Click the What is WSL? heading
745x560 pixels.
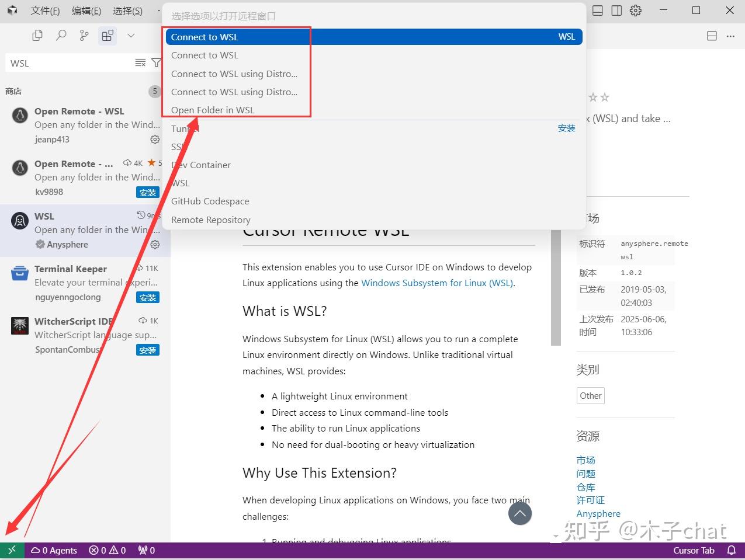(x=285, y=311)
